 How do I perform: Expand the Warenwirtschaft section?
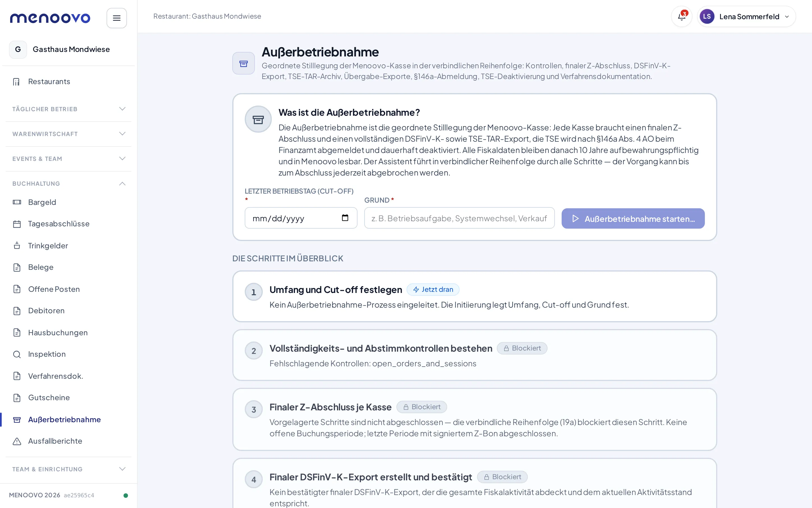point(69,134)
